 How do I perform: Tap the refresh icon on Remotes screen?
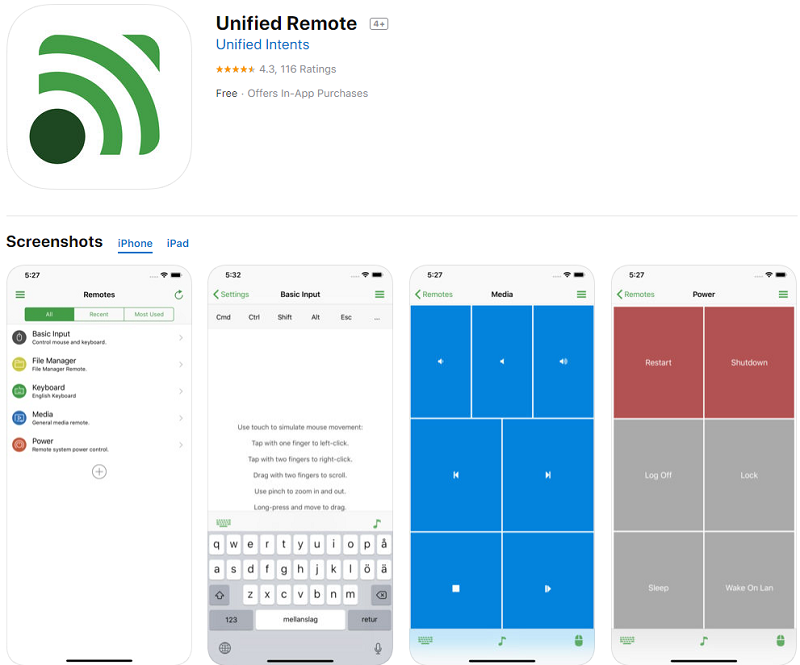pyautogui.click(x=179, y=294)
